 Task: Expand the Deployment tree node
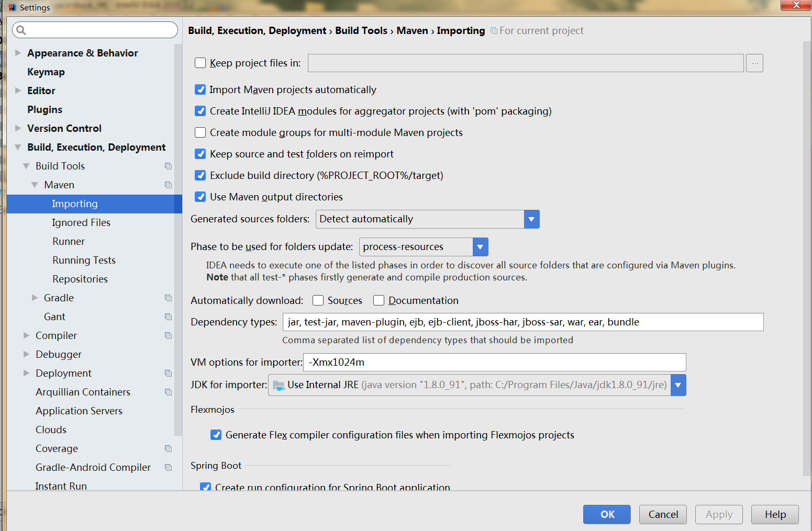coord(26,373)
